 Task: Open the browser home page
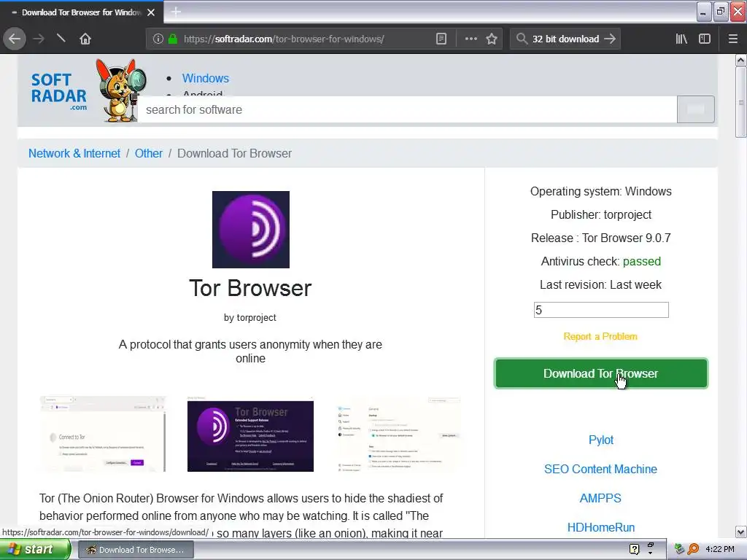click(x=85, y=39)
